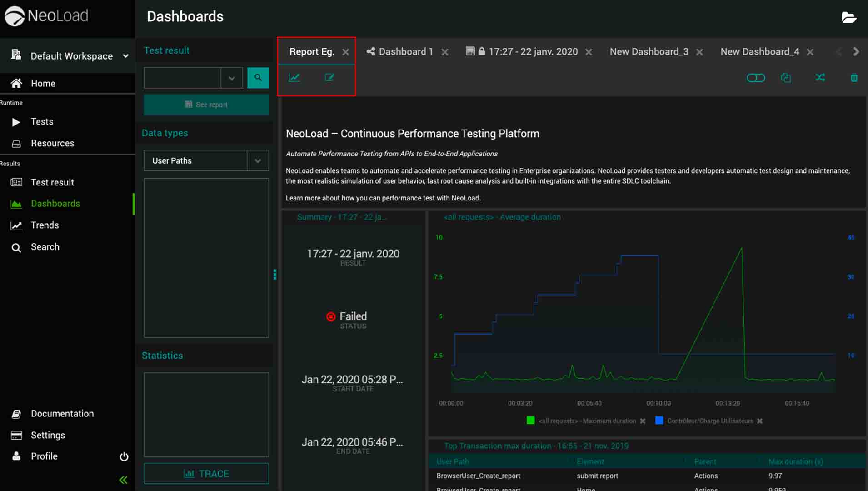Delete dashboard using the trash icon
The width and height of the screenshot is (868, 491).
tap(854, 78)
